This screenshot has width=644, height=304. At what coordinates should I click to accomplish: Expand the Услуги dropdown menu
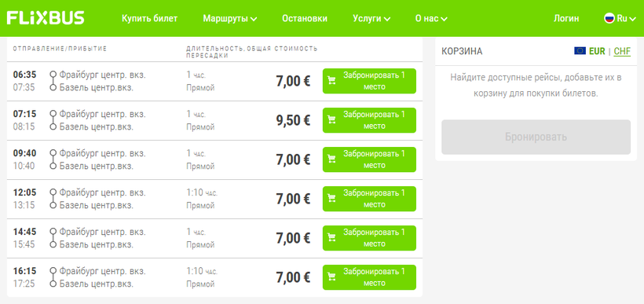click(x=371, y=19)
